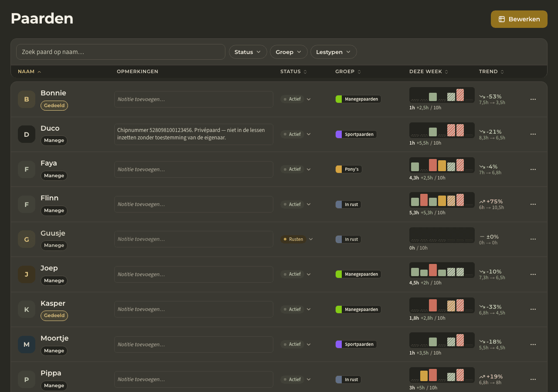558x392 pixels.
Task: Click Flinn's upward trend icon
Action: pyautogui.click(x=482, y=202)
